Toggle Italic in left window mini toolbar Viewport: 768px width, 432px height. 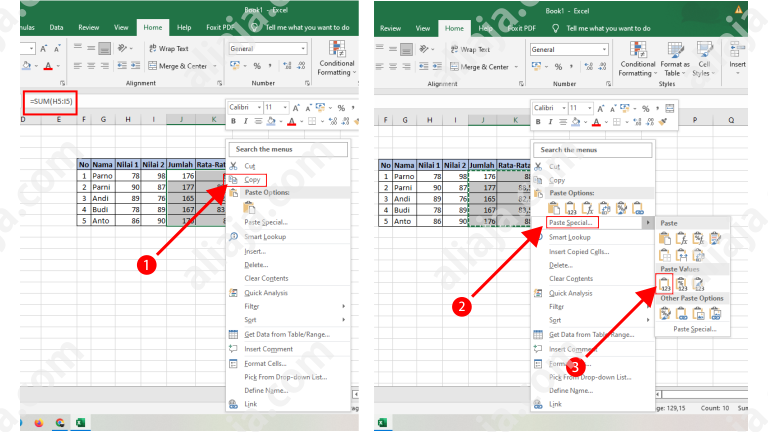pyautogui.click(x=245, y=121)
